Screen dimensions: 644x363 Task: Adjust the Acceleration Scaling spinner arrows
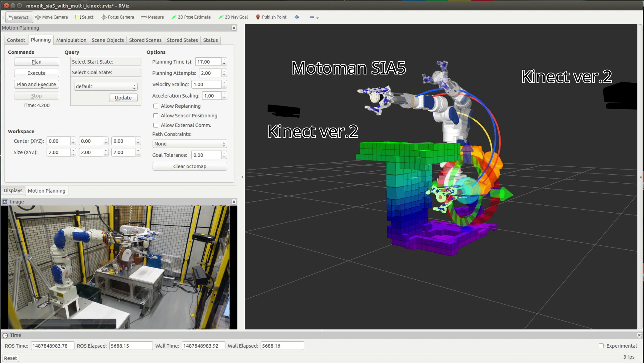pyautogui.click(x=224, y=96)
